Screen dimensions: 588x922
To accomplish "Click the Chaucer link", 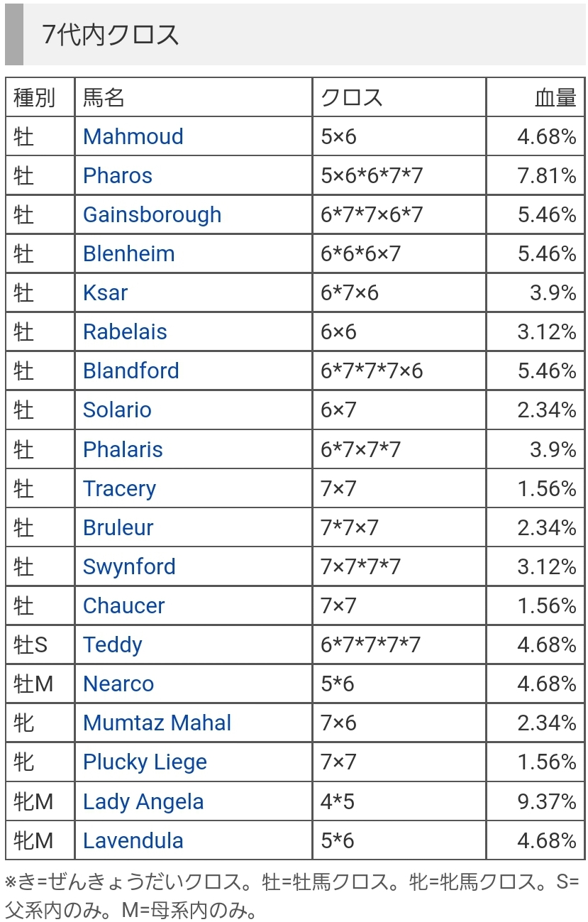I will 123,605.
